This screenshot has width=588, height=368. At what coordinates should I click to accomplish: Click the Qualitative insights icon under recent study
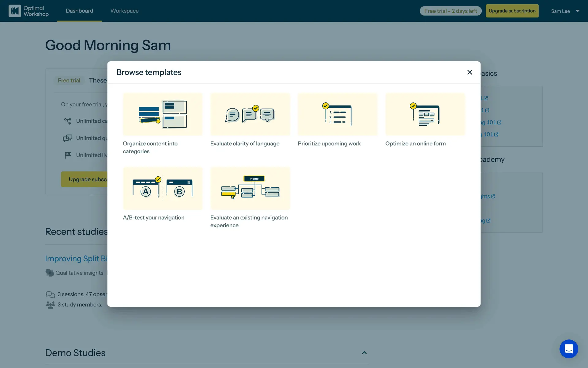pyautogui.click(x=50, y=273)
